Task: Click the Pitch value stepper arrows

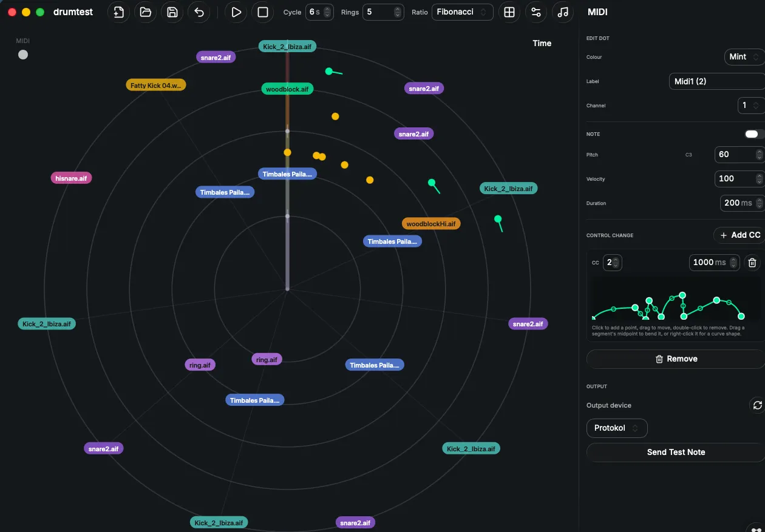Action: (x=760, y=155)
